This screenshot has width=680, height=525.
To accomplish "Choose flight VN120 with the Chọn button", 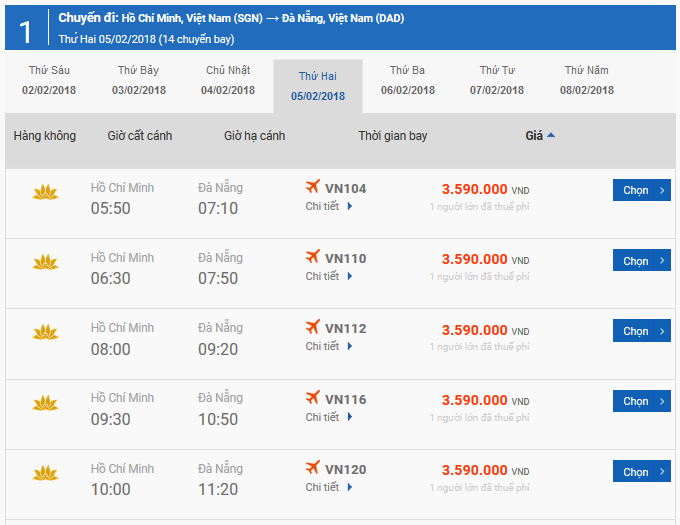I will tap(642, 471).
